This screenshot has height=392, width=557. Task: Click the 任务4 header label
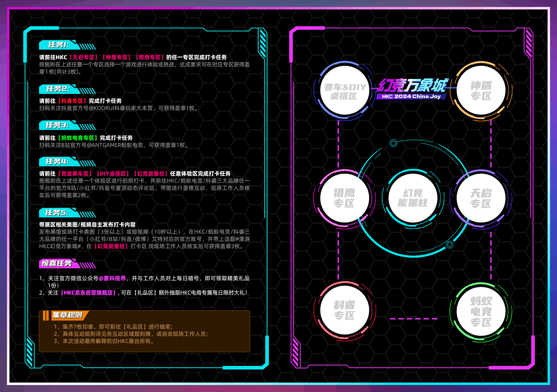(x=57, y=162)
